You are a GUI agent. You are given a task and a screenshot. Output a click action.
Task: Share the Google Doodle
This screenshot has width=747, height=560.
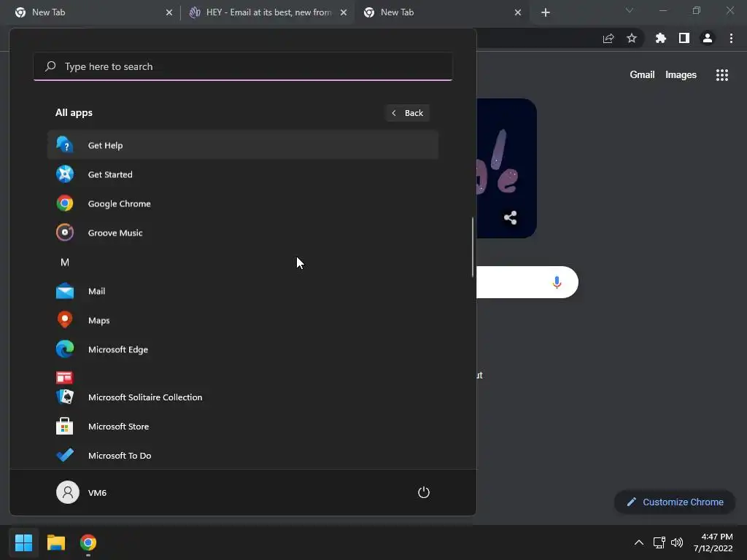[510, 217]
